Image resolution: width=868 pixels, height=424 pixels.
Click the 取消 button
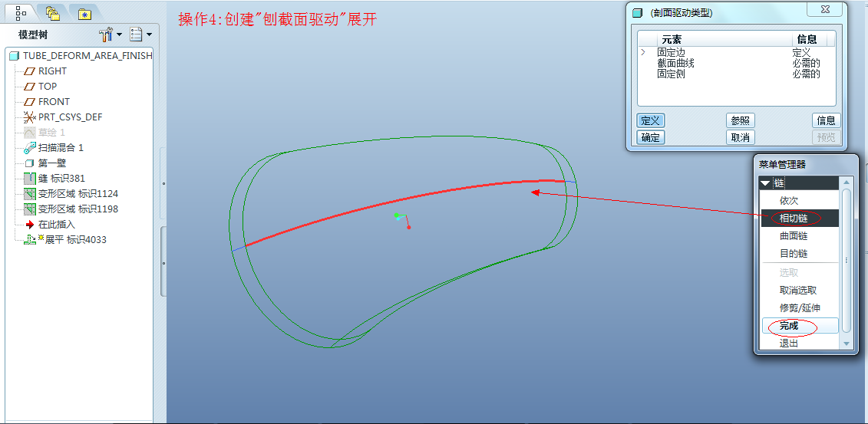click(x=740, y=138)
